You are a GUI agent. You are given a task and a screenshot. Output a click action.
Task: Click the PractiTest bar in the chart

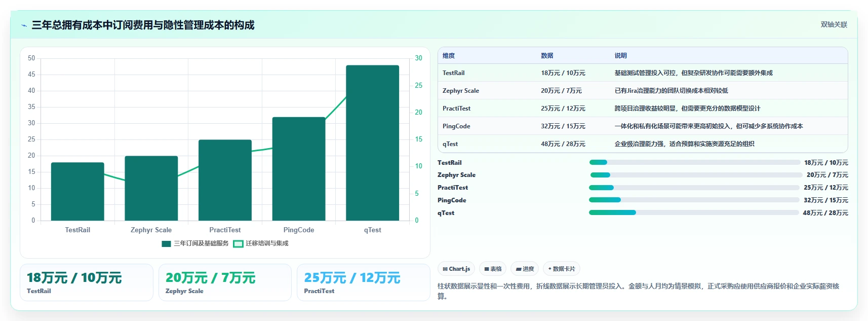pyautogui.click(x=225, y=180)
